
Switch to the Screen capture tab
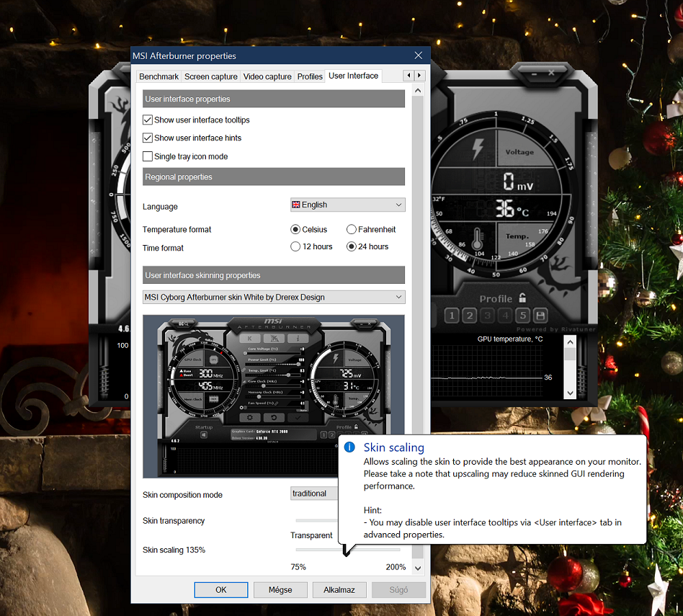pyautogui.click(x=211, y=76)
